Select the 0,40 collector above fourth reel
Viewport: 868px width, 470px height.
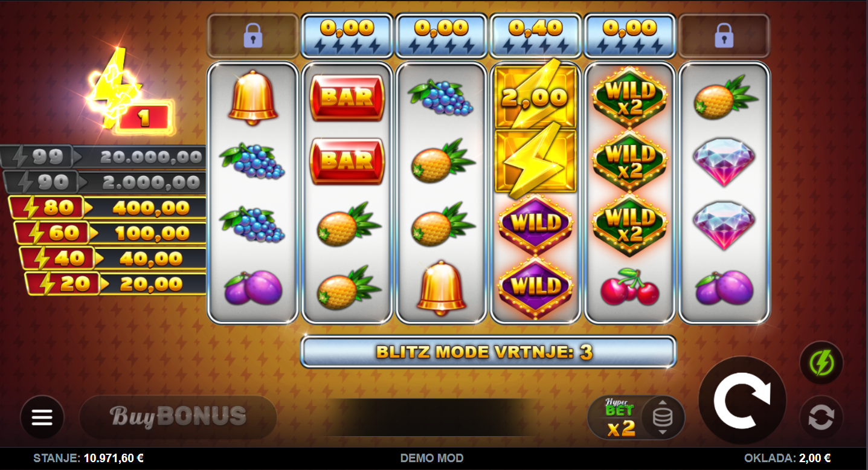coord(536,36)
